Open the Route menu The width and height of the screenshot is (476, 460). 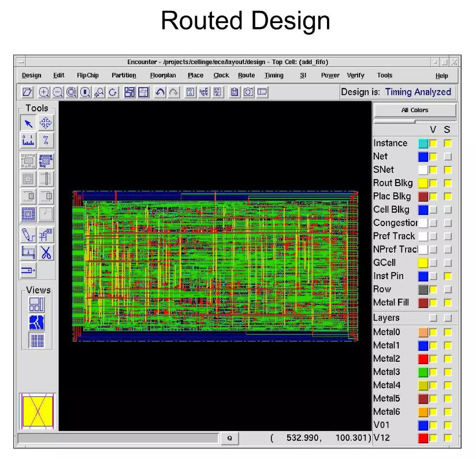[246, 75]
